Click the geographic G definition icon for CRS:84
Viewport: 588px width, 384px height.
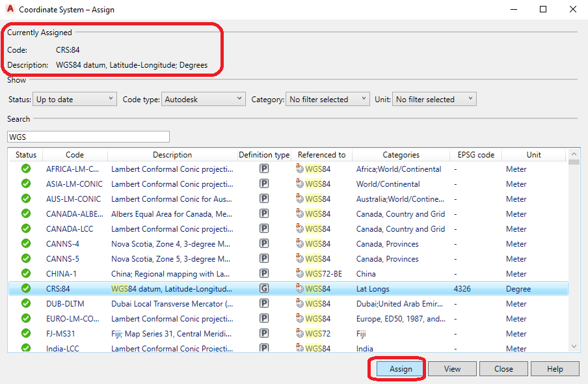click(x=264, y=289)
